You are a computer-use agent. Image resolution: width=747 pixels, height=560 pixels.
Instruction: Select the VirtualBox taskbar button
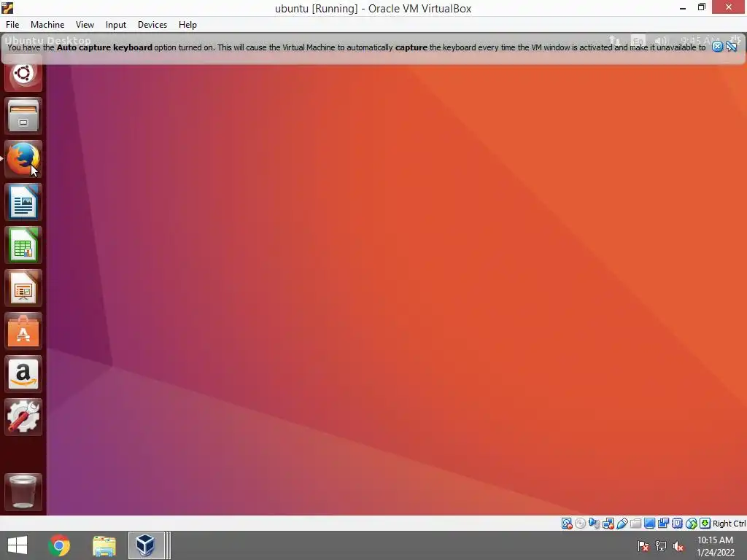[x=146, y=545]
